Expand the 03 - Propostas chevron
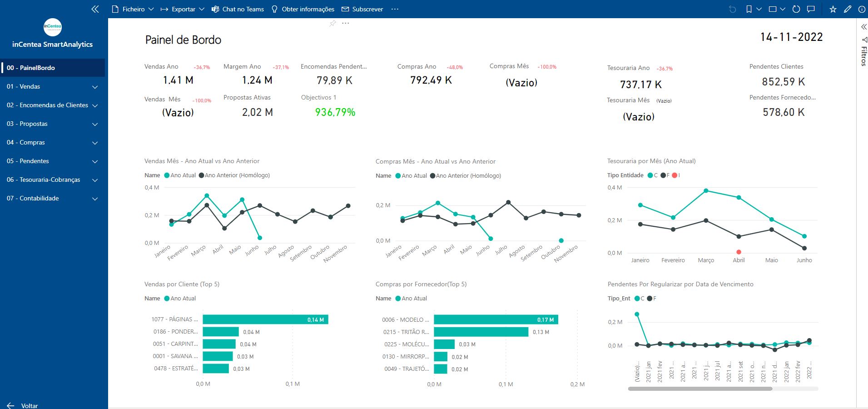The image size is (868, 409). [95, 124]
